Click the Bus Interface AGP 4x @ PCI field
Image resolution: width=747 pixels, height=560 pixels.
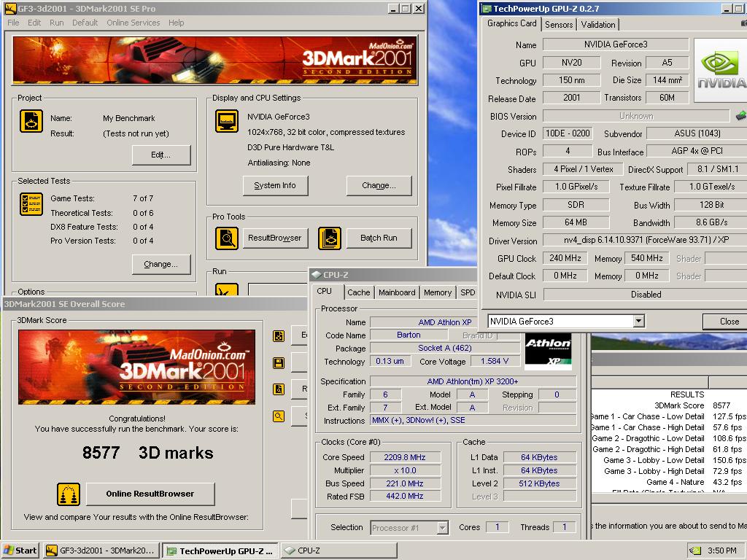[697, 151]
